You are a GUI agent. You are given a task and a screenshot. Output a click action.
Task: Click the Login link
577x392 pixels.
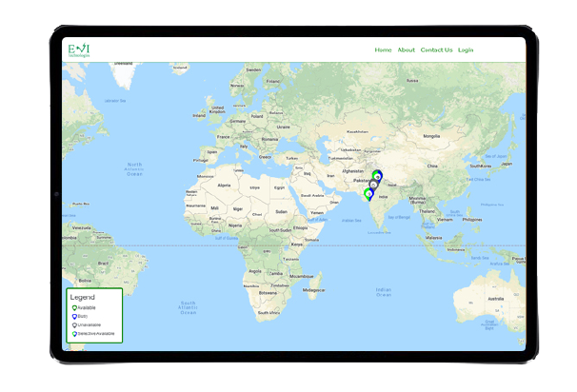(466, 49)
